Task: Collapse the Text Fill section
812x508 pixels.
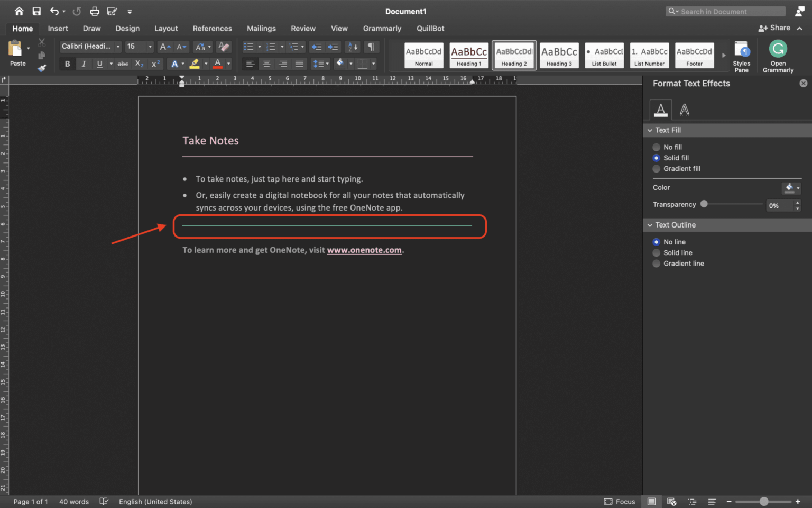Action: [650, 130]
